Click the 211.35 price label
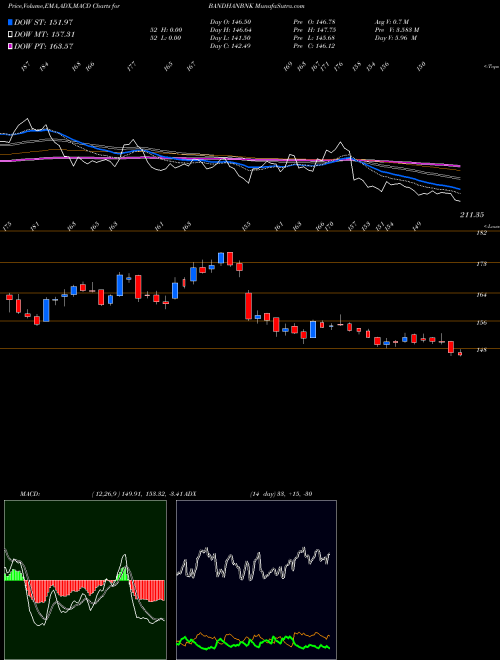The width and height of the screenshot is (500, 660). click(x=472, y=215)
